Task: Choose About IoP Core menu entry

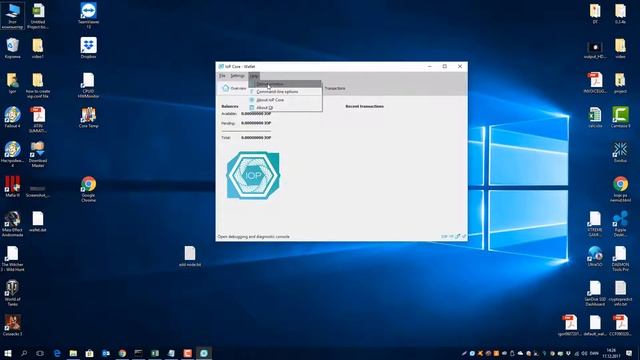Action: (x=285, y=100)
